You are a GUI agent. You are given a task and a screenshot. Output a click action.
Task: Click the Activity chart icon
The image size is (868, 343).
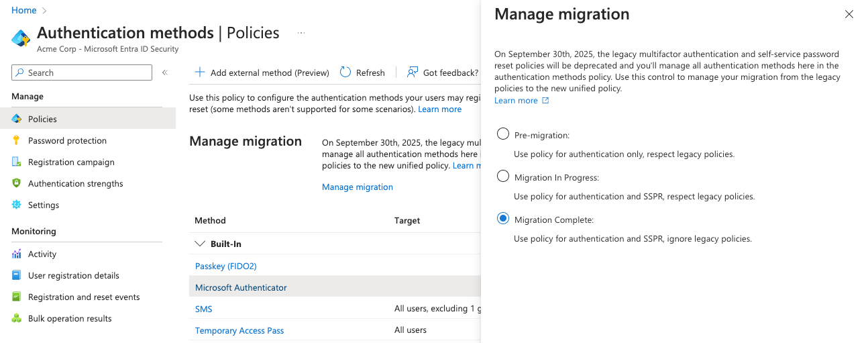(x=17, y=254)
